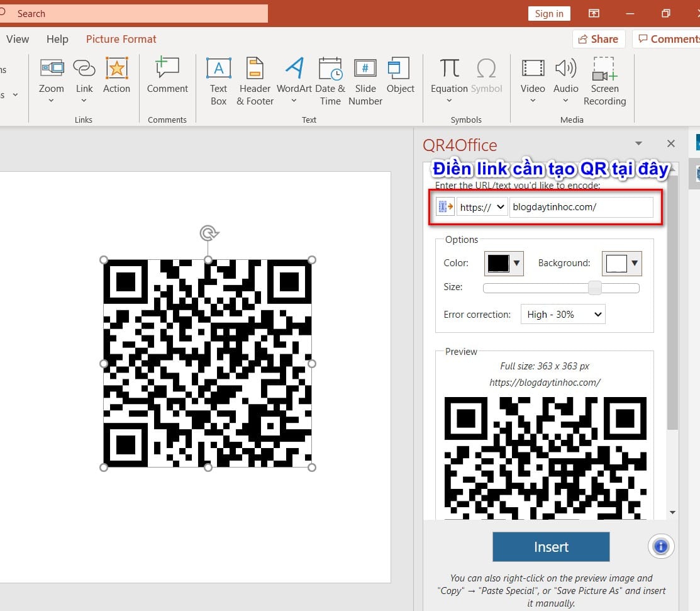
Task: Switch to the Picture Format tab
Action: pyautogui.click(x=121, y=39)
